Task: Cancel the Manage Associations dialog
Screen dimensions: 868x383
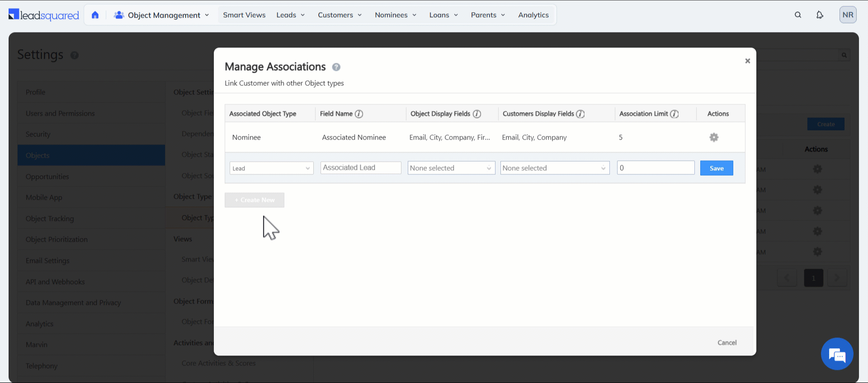Action: pyautogui.click(x=726, y=343)
